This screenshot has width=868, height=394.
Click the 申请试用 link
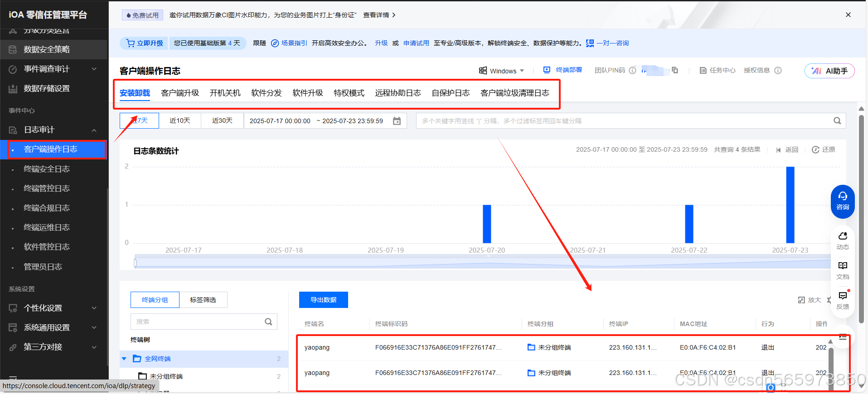click(416, 43)
